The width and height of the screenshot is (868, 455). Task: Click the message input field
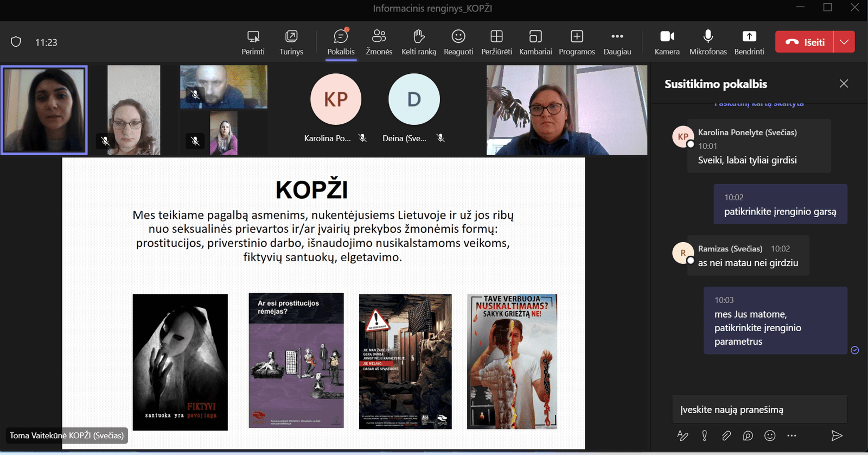point(759,409)
